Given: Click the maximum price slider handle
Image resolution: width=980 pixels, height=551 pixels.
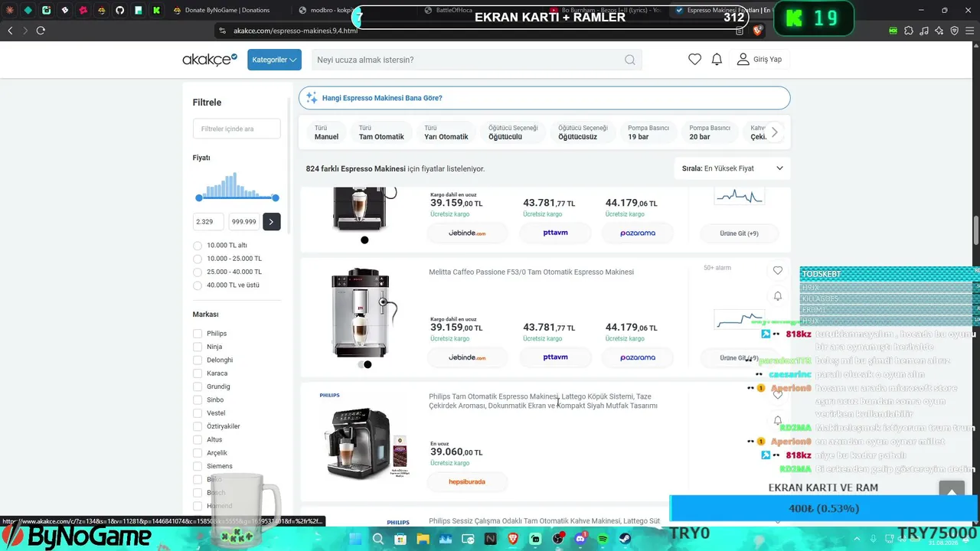Looking at the screenshot, I should click(x=276, y=198).
